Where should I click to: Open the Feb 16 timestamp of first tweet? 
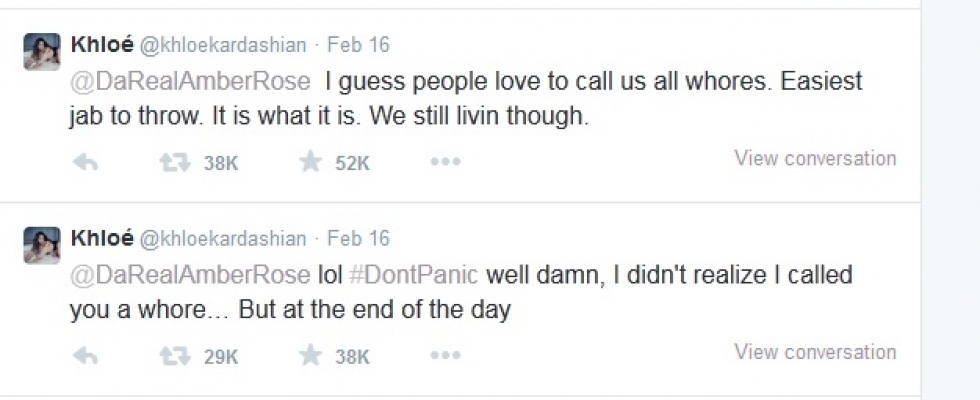[x=358, y=45]
